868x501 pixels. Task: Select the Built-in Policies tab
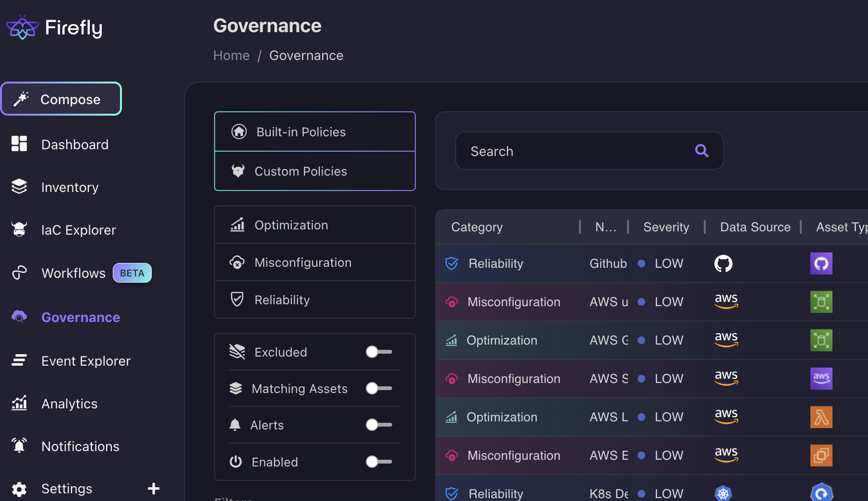coord(314,131)
